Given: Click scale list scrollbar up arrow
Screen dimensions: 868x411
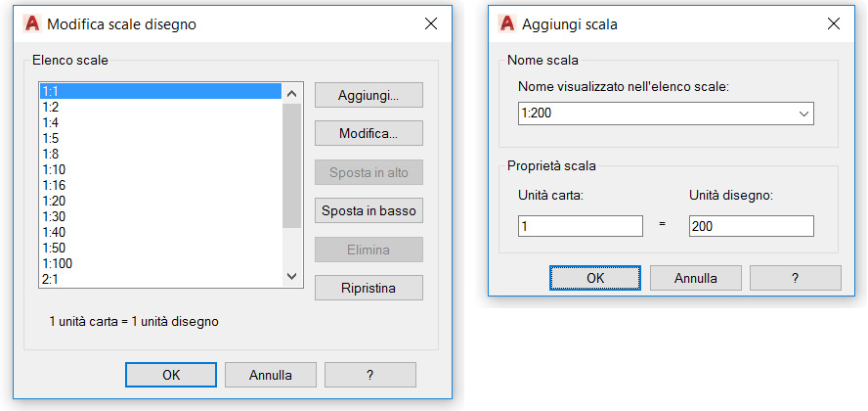Looking at the screenshot, I should click(292, 94).
